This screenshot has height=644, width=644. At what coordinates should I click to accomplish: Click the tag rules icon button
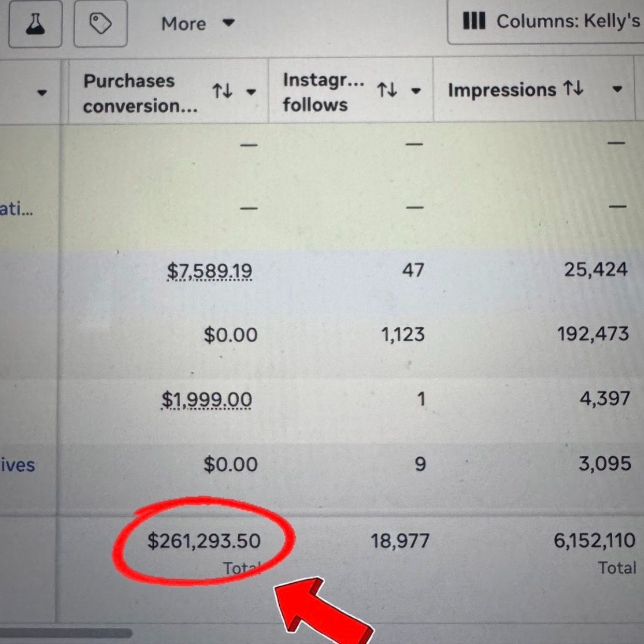[101, 24]
